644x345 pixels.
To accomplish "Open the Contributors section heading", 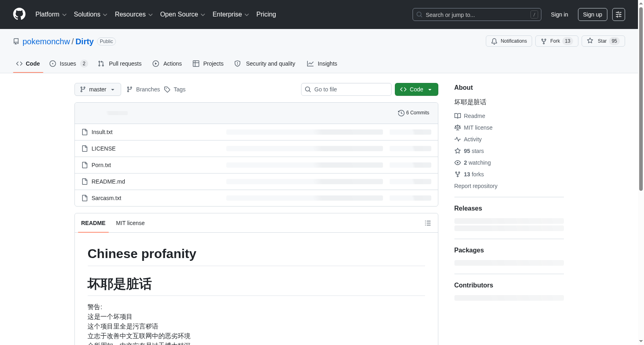I will (474, 285).
